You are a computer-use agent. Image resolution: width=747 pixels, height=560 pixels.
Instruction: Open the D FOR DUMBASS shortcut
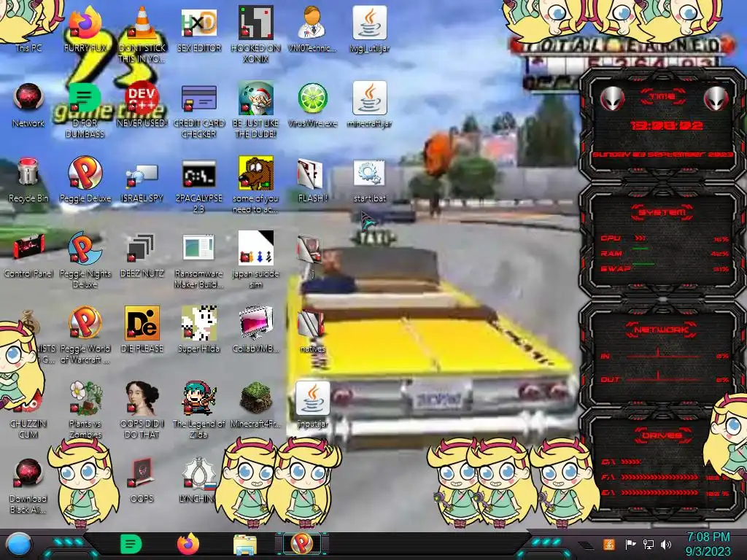point(85,111)
